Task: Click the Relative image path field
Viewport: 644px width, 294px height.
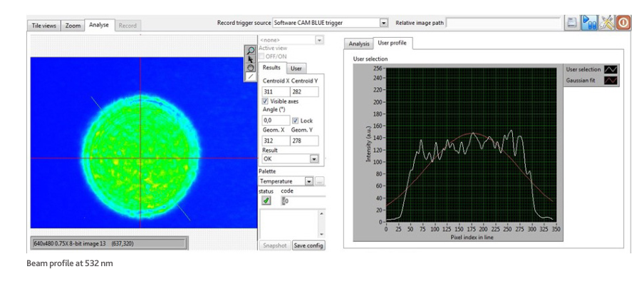Action: click(x=503, y=24)
